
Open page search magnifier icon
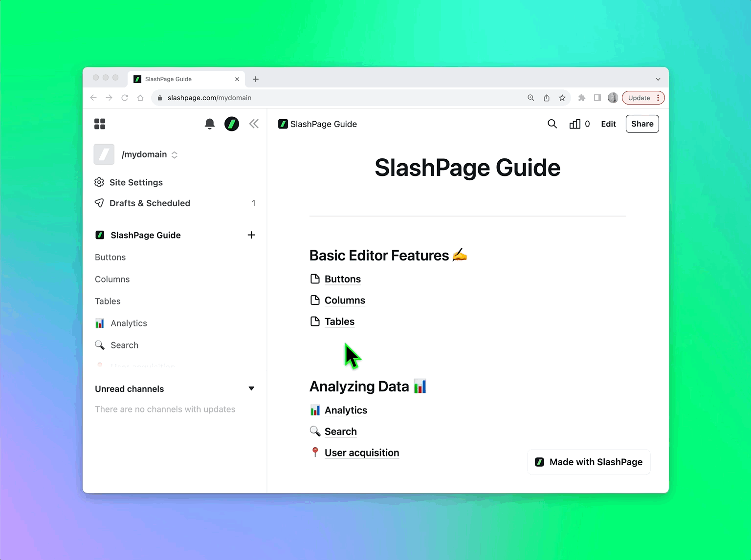click(552, 124)
